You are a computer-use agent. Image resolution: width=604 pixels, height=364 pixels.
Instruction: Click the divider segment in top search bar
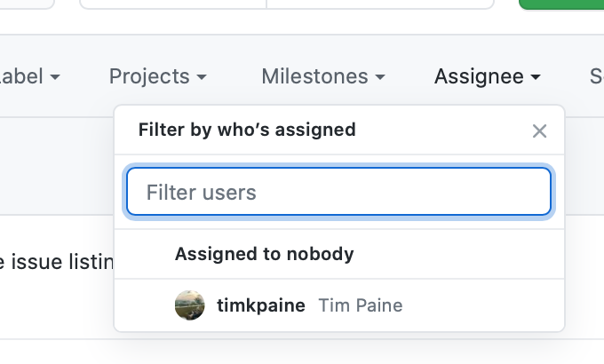266,4
